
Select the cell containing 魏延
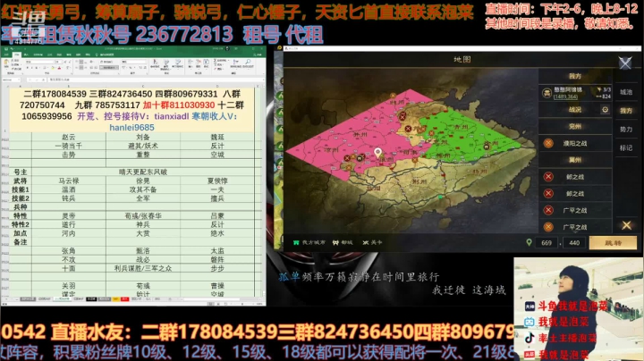[x=217, y=137]
